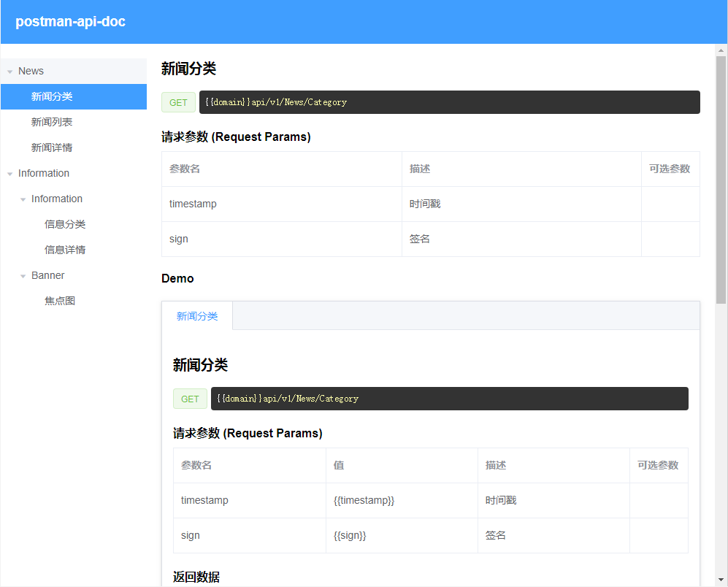Collapse the nested Information subsection
Screen dimensions: 728x587
pyautogui.click(x=22, y=199)
